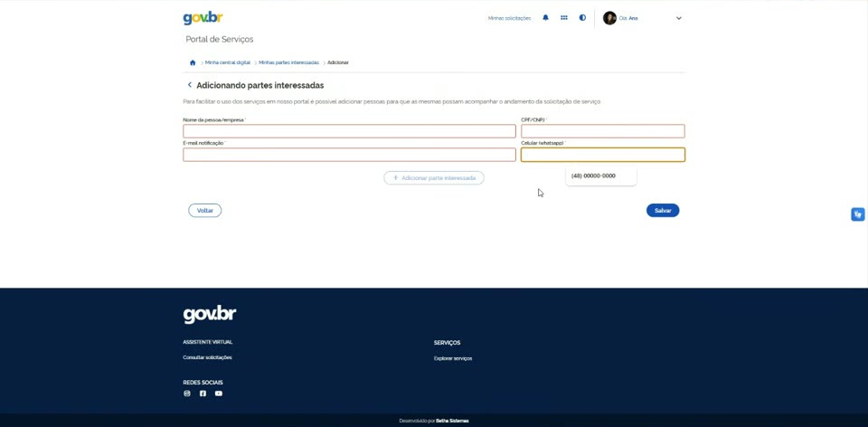This screenshot has width=868, height=427.
Task: Click the Adicionando partes interessadas heading
Action: (260, 85)
